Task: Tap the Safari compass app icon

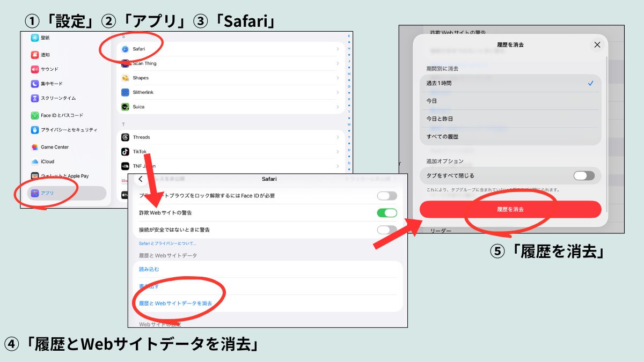Action: (x=125, y=49)
